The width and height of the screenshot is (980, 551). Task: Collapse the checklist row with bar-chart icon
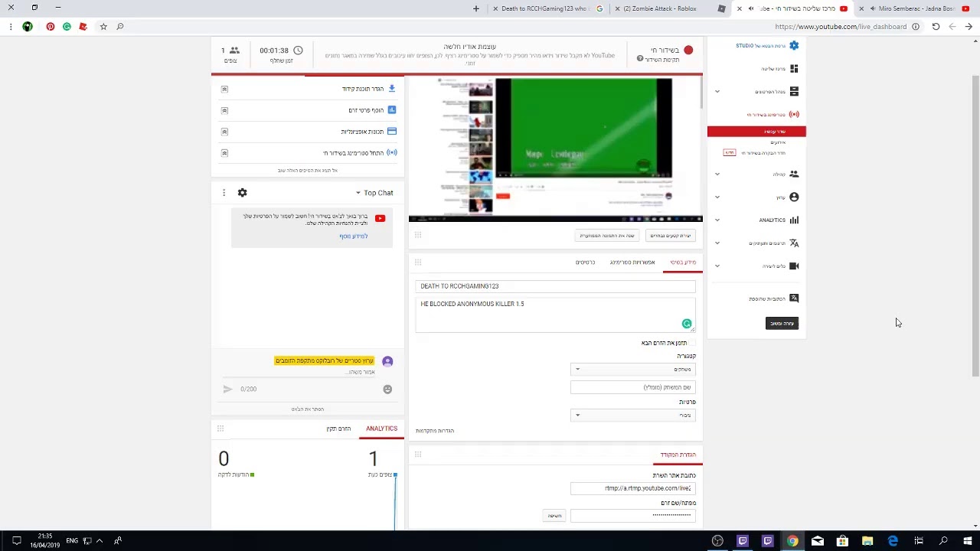[x=224, y=110]
